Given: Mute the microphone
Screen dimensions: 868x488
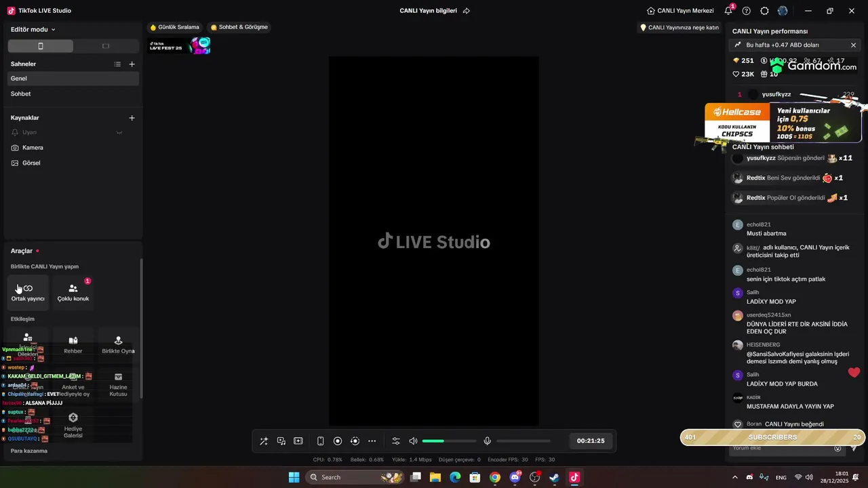Looking at the screenshot, I should pyautogui.click(x=487, y=441).
